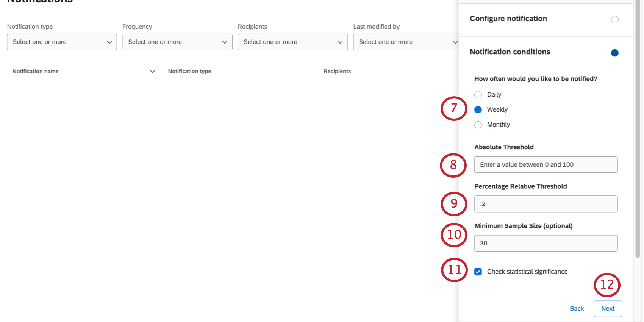Open the Last modified by filter dropdown
Screen dimensions: 644x322
point(408,42)
